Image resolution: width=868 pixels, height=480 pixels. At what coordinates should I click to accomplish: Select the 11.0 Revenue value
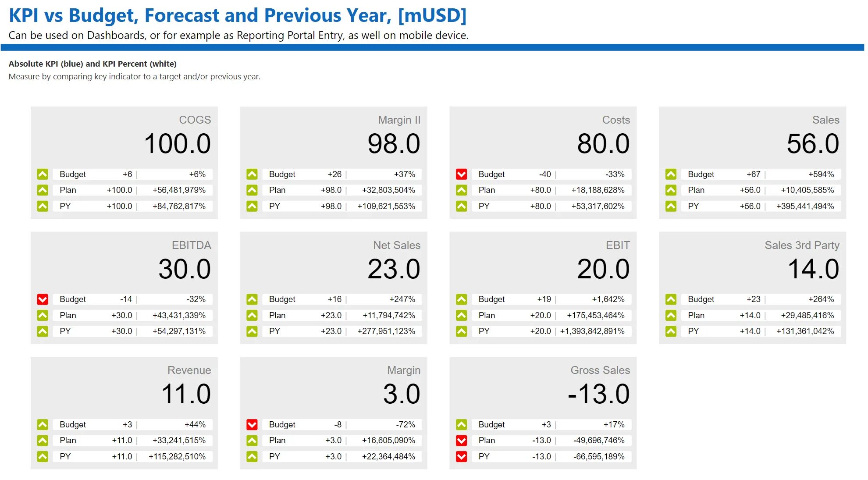click(x=186, y=394)
